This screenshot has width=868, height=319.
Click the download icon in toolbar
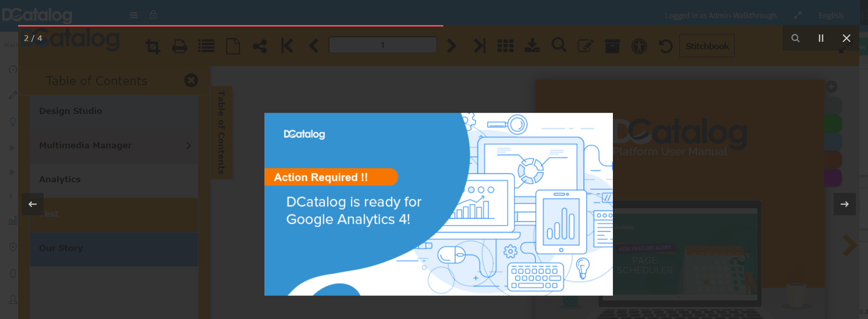pyautogui.click(x=532, y=46)
